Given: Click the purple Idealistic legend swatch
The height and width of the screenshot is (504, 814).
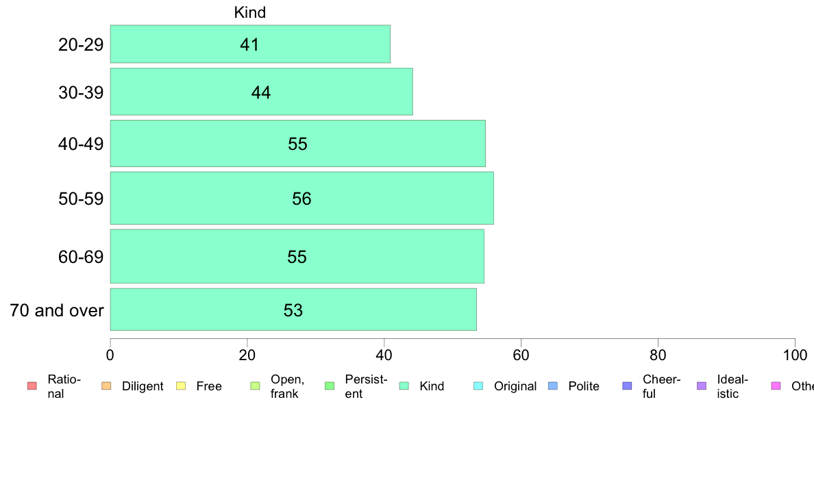Looking at the screenshot, I should 702,386.
